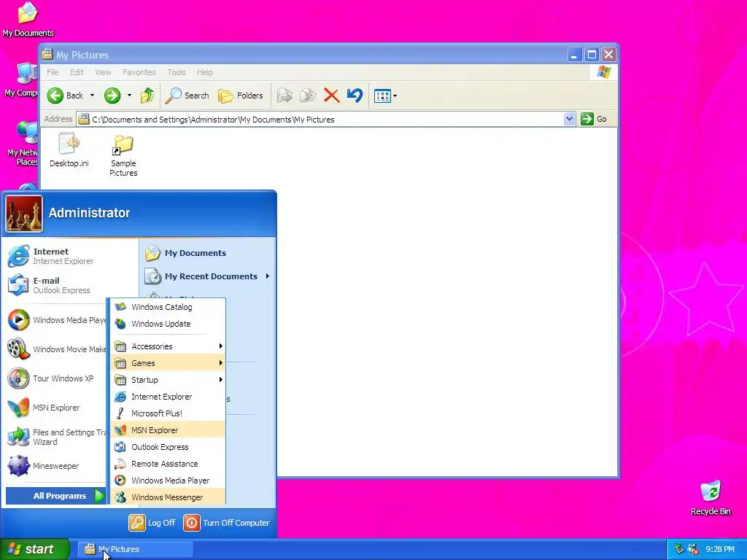
Task: Click My Pictures taskbar button
Action: pos(135,549)
